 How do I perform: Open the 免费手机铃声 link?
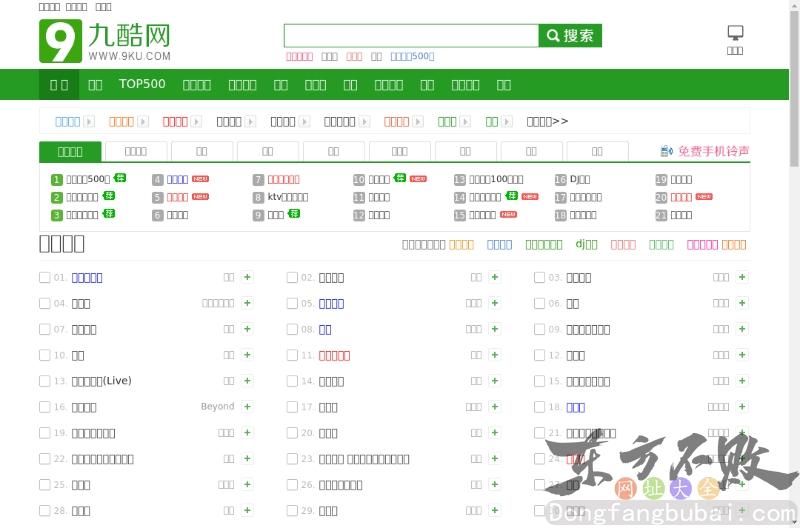(713, 151)
